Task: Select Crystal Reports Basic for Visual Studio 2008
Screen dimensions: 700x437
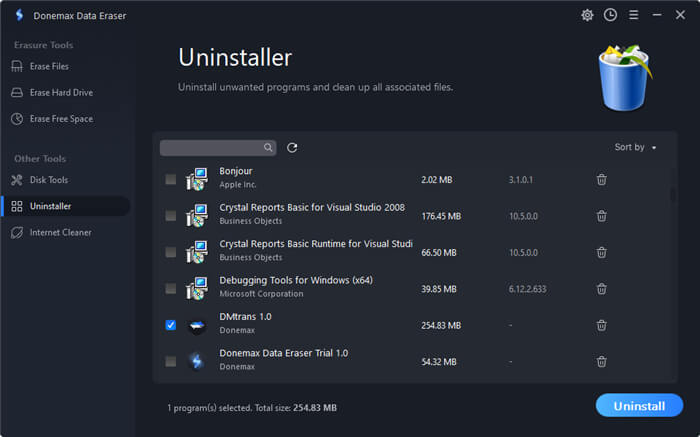Action: (312, 208)
